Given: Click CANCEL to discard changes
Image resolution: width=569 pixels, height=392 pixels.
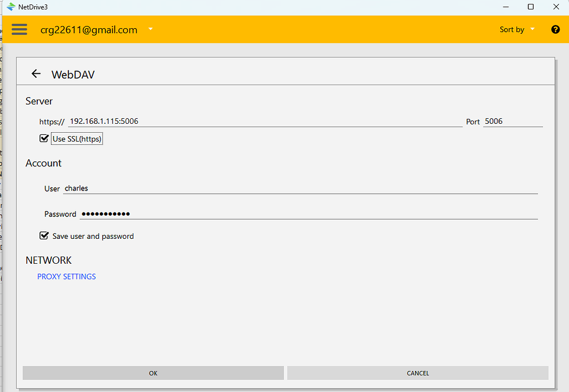Looking at the screenshot, I should point(417,373).
